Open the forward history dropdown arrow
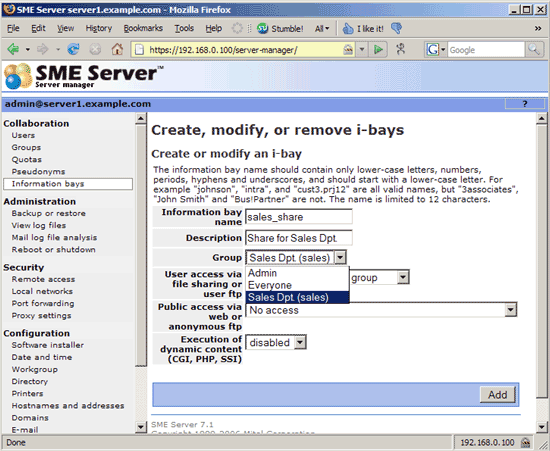 pos(58,50)
